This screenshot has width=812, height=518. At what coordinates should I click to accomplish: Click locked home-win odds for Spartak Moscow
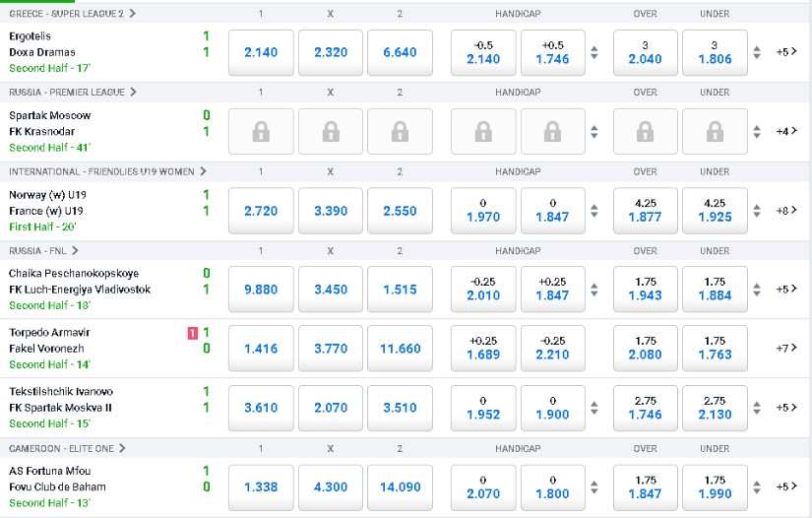pos(261,132)
